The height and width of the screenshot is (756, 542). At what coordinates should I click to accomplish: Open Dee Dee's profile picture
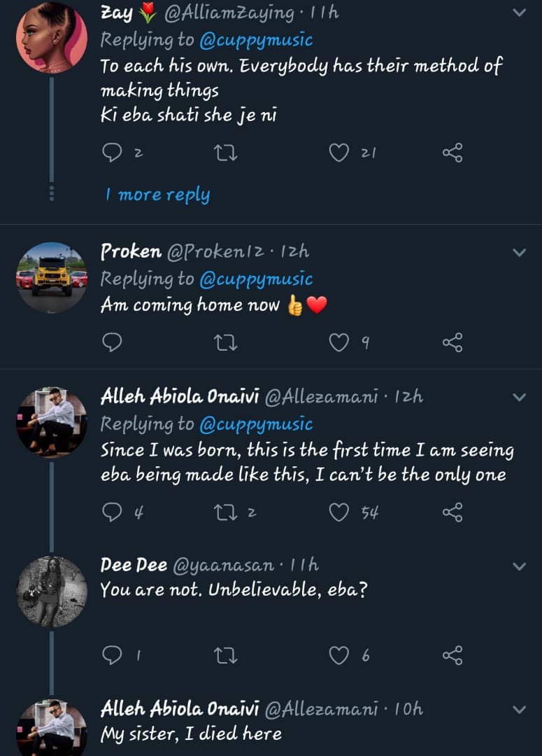(51, 591)
